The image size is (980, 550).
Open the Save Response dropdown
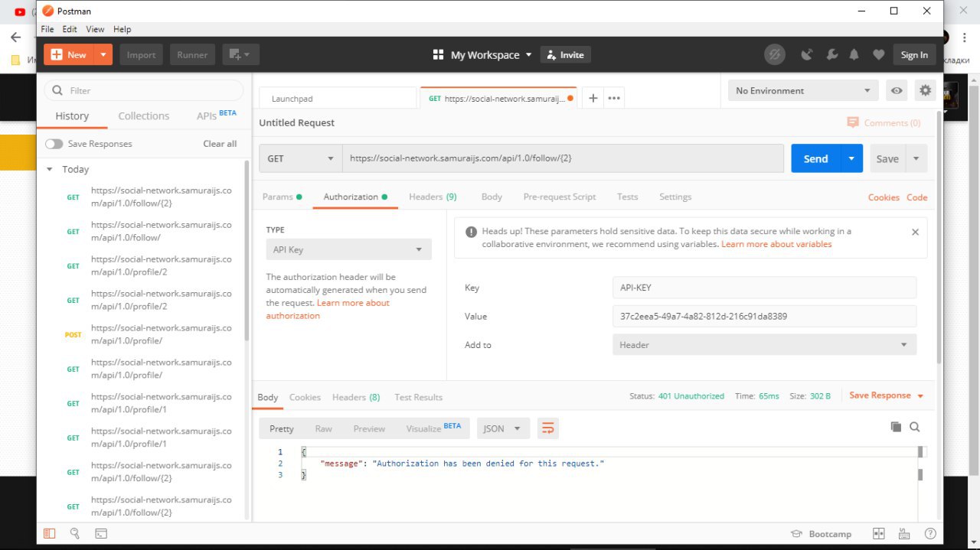point(887,395)
